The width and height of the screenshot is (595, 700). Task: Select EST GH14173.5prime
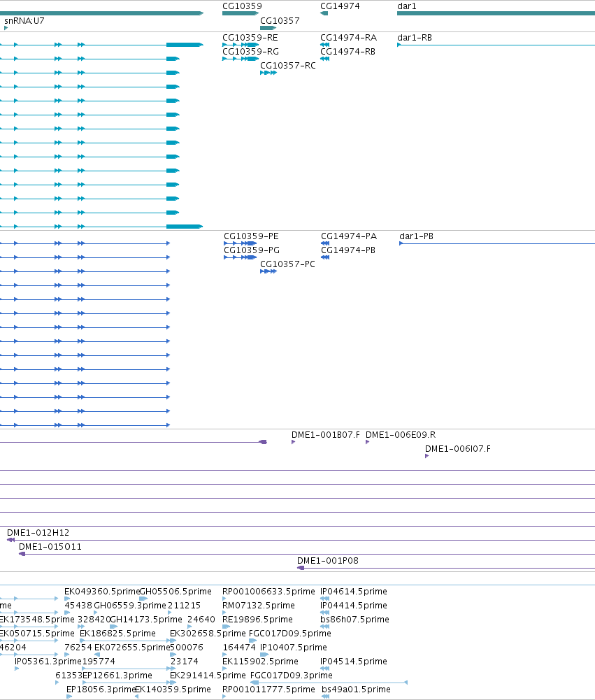(x=146, y=620)
